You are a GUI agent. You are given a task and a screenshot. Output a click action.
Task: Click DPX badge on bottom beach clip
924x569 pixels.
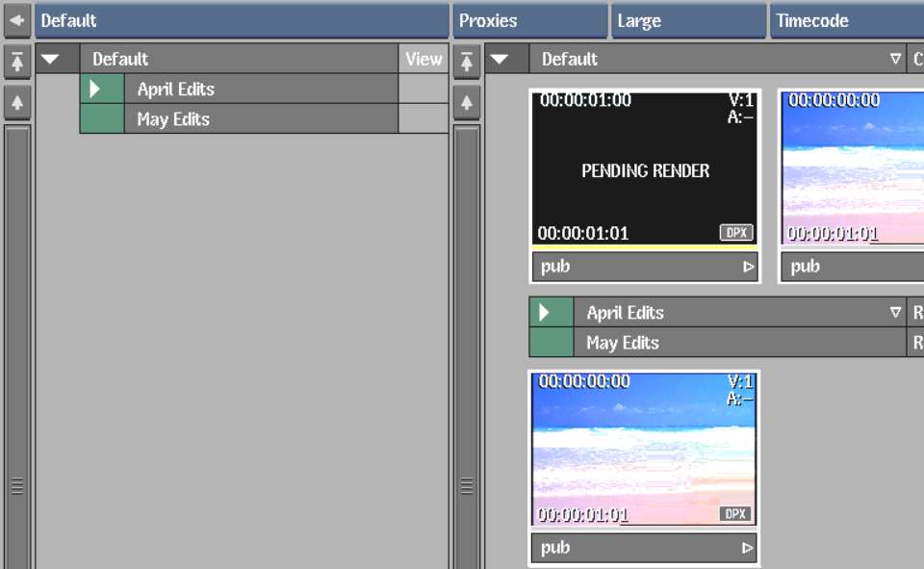736,514
